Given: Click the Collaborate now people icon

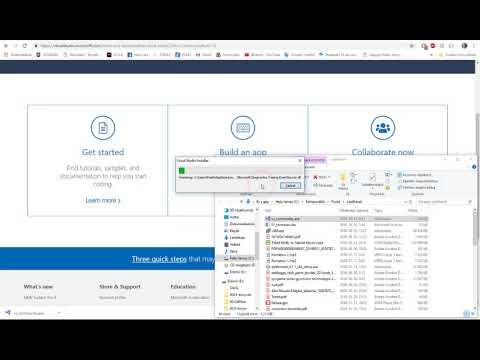Looking at the screenshot, I should 383,128.
